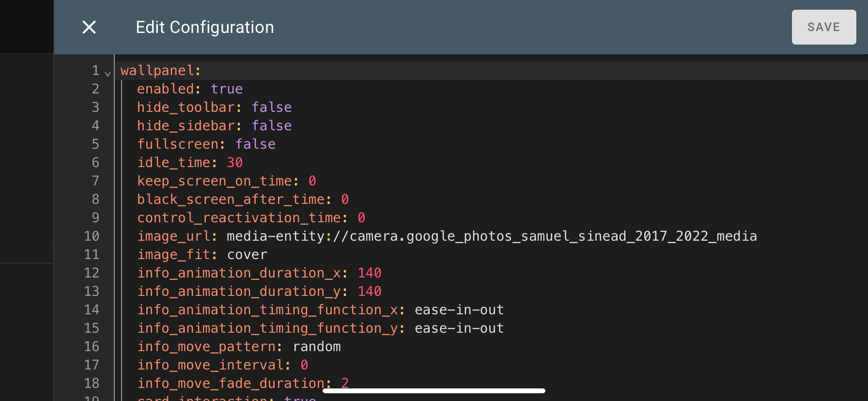The height and width of the screenshot is (401, 868).
Task: Click the control_reactivation_time key
Action: pos(239,218)
